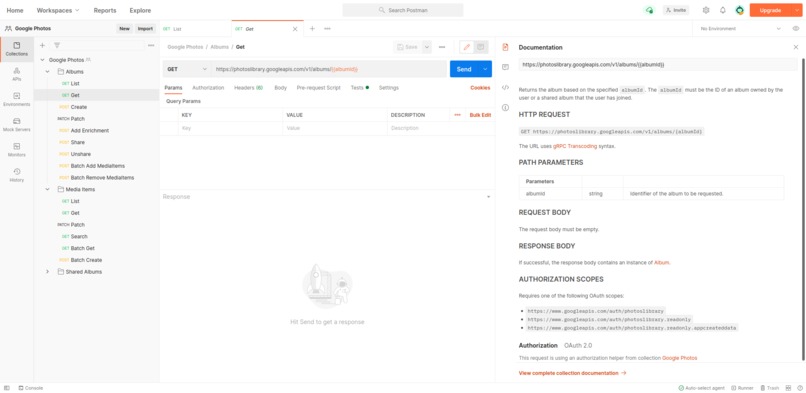Collapse the Google Photos collection
The image size is (806, 393).
coord(42,60)
